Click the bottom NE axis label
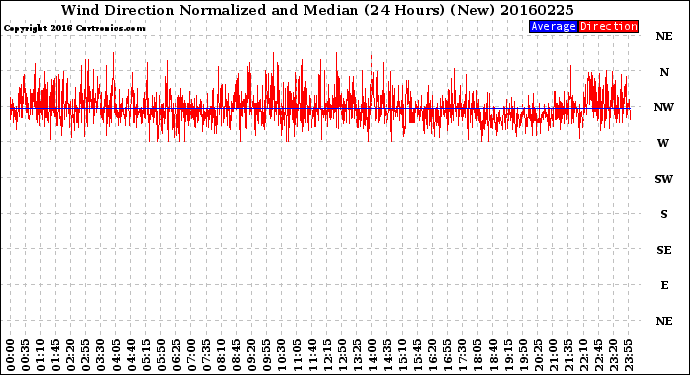The width and height of the screenshot is (690, 375). pyautogui.click(x=664, y=321)
